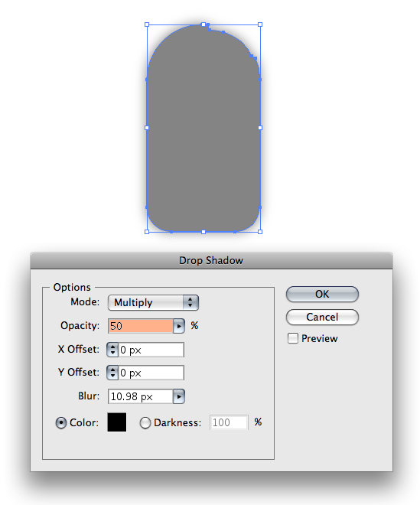Open the black shadow color swatch
The height and width of the screenshot is (505, 420).
pos(116,422)
